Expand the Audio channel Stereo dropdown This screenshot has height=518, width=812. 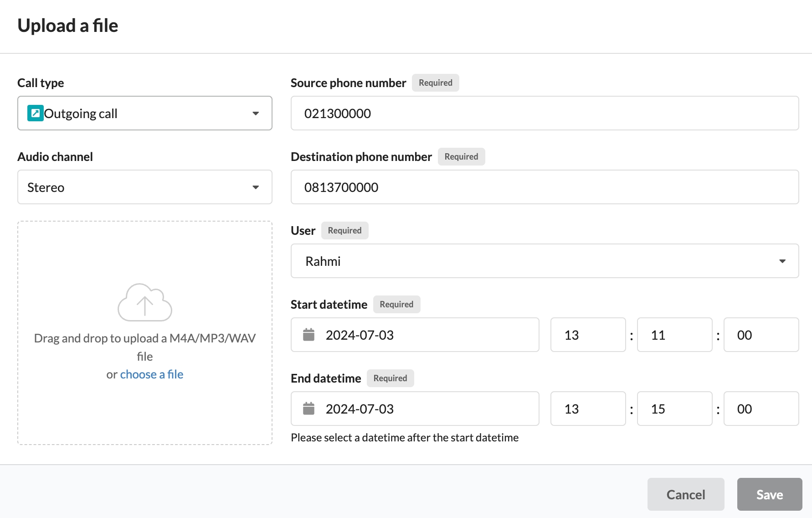tap(145, 187)
